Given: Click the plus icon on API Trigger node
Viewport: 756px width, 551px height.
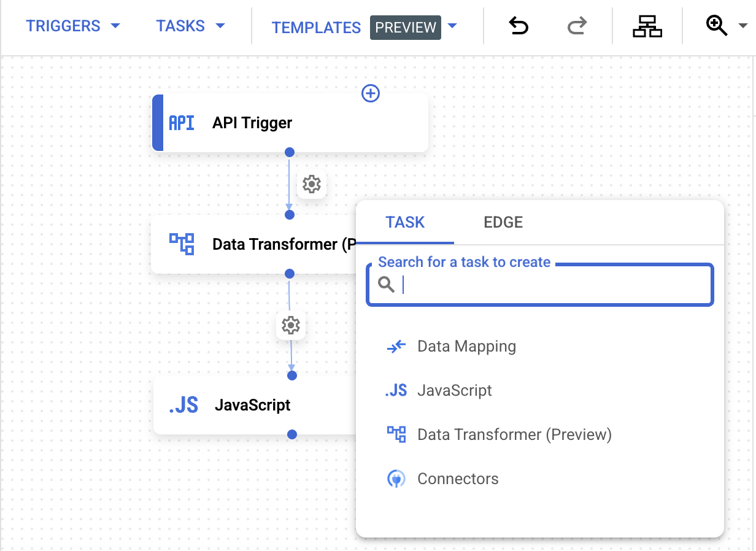Looking at the screenshot, I should [x=370, y=93].
